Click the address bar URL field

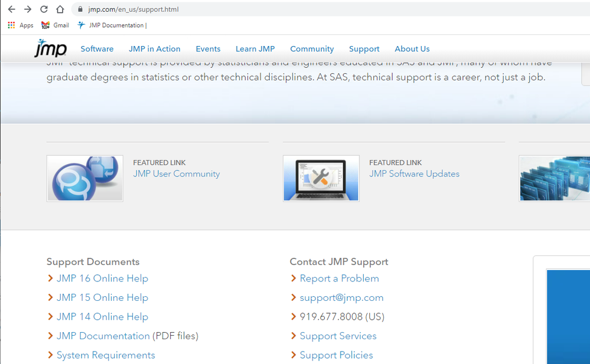(331, 9)
